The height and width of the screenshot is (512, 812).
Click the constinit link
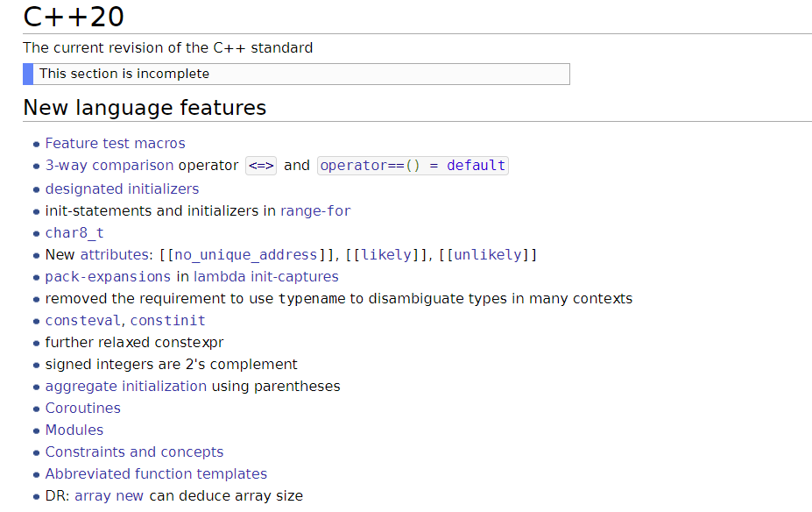tap(168, 321)
